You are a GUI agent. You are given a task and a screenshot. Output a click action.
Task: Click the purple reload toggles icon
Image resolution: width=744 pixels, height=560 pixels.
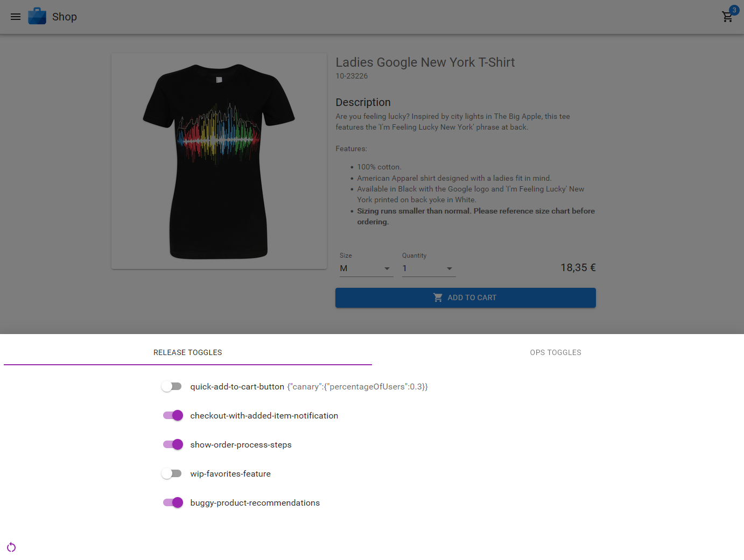[x=11, y=547]
